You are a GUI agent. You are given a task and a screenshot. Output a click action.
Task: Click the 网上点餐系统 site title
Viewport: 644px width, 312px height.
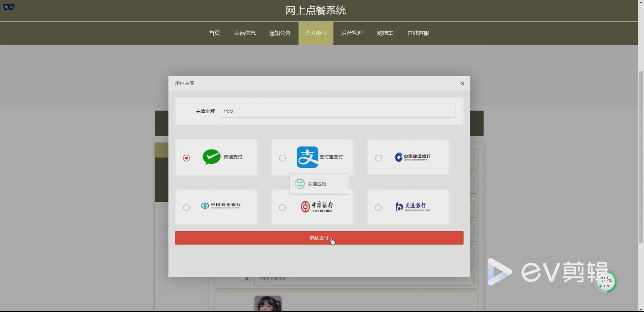coord(316,10)
